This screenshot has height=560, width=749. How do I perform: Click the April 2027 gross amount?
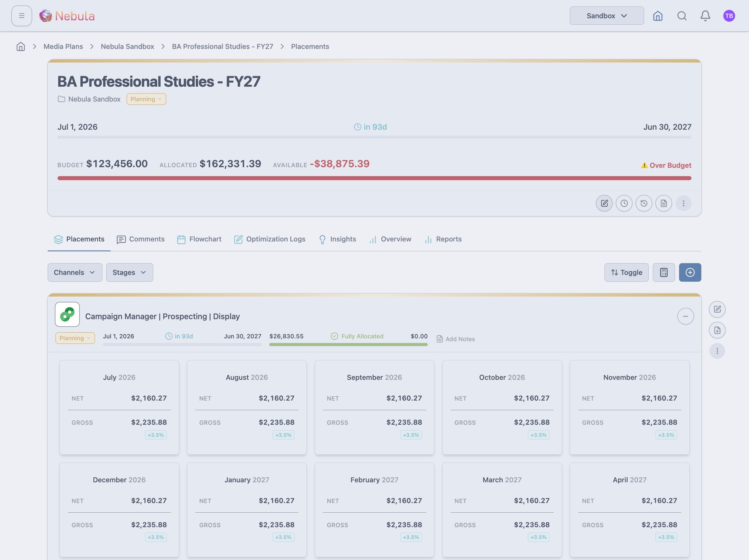[x=659, y=525]
